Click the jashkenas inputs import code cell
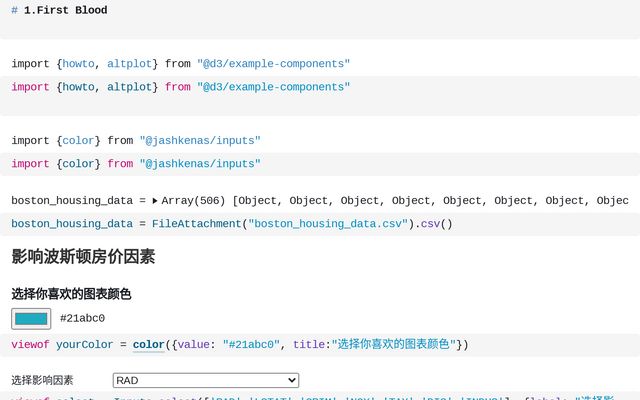 point(320,164)
